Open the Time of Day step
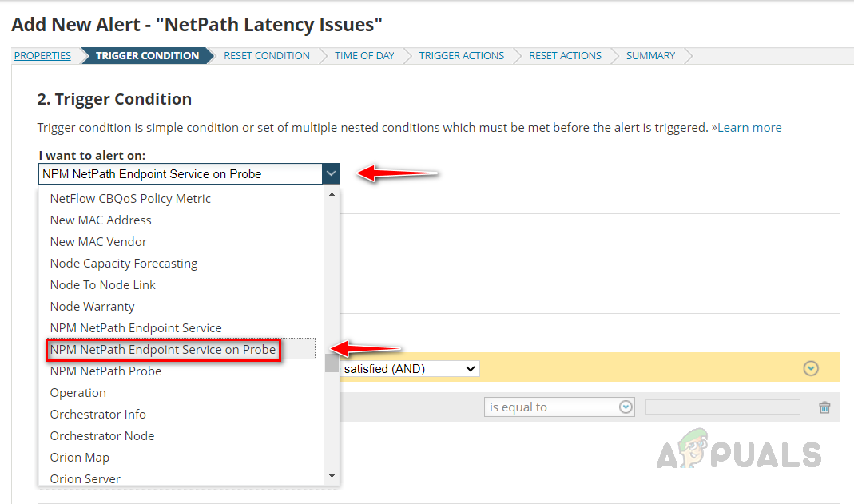Image resolution: width=854 pixels, height=504 pixels. point(364,56)
